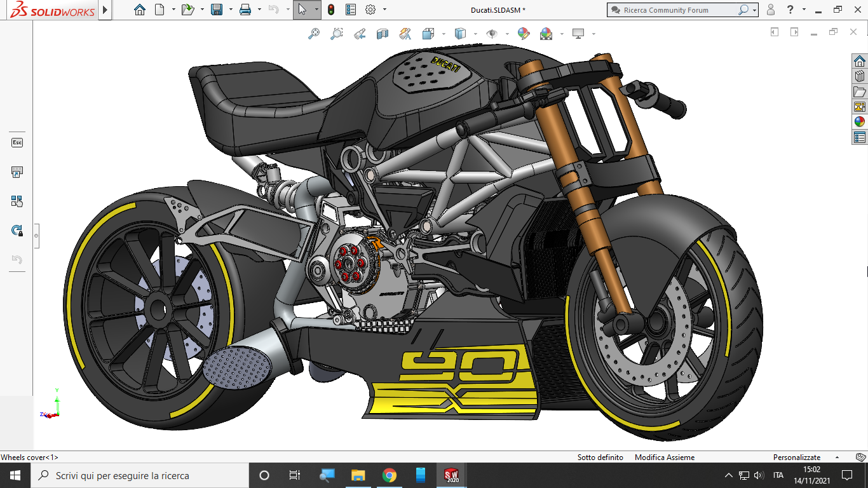Open View Settings monitor icon
Image resolution: width=868 pixels, height=488 pixels.
pos(578,34)
